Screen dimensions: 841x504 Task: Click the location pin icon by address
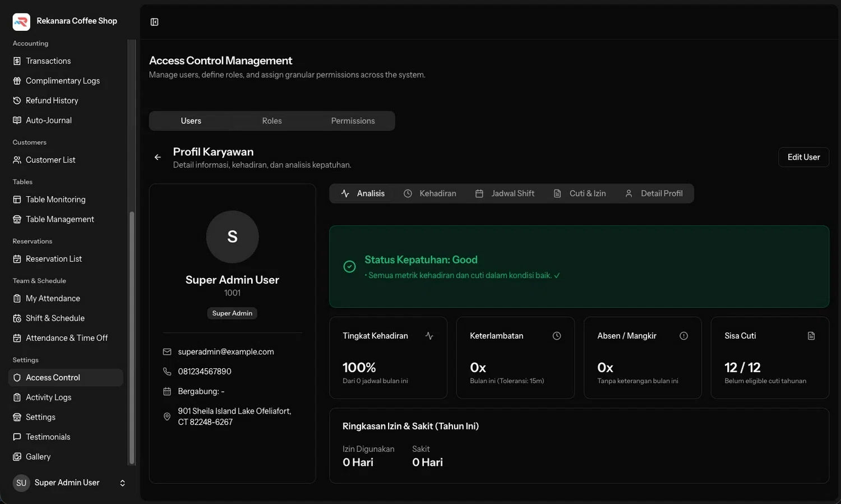click(x=167, y=417)
